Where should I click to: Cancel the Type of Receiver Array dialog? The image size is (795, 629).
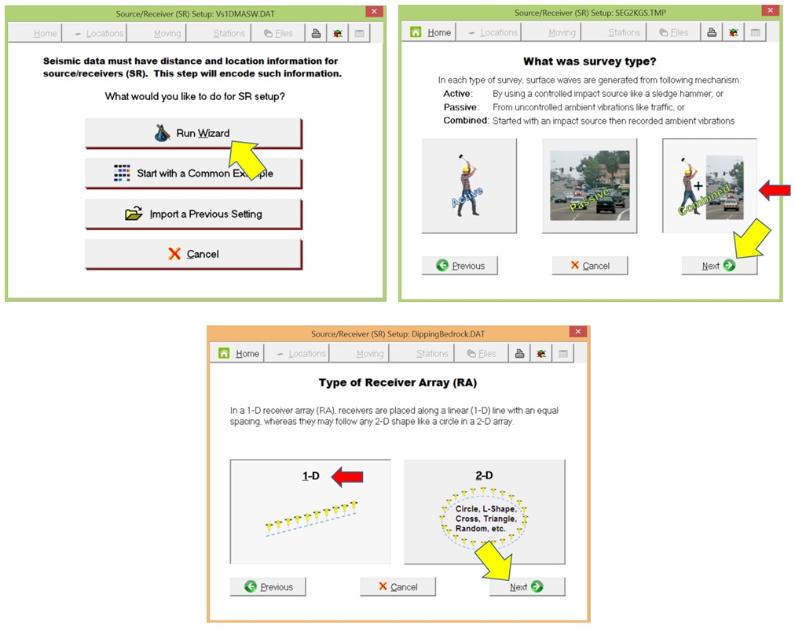[398, 587]
